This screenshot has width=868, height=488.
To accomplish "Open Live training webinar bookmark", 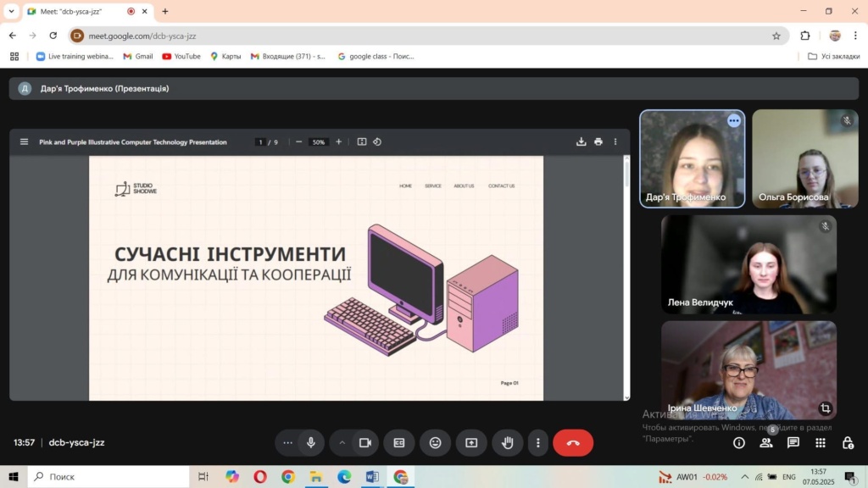I will pos(75,57).
